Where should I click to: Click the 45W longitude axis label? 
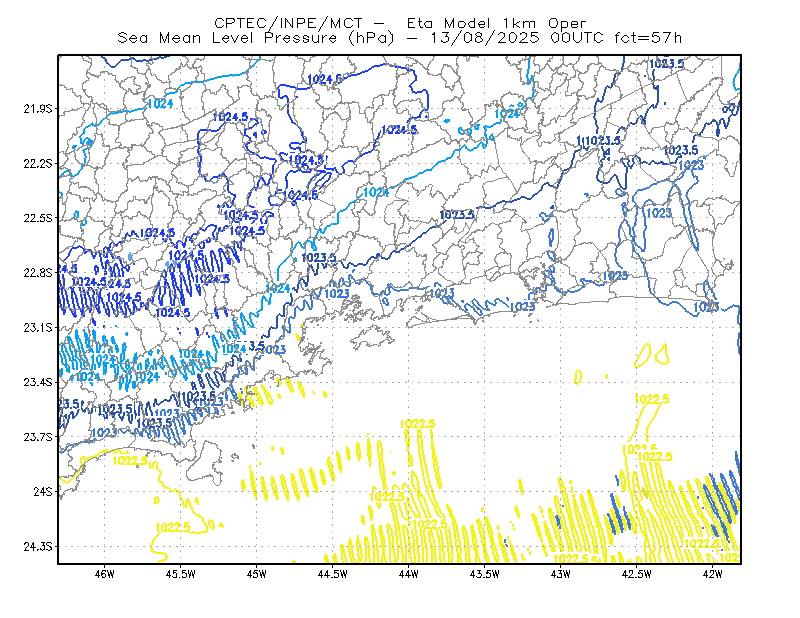tap(257, 574)
